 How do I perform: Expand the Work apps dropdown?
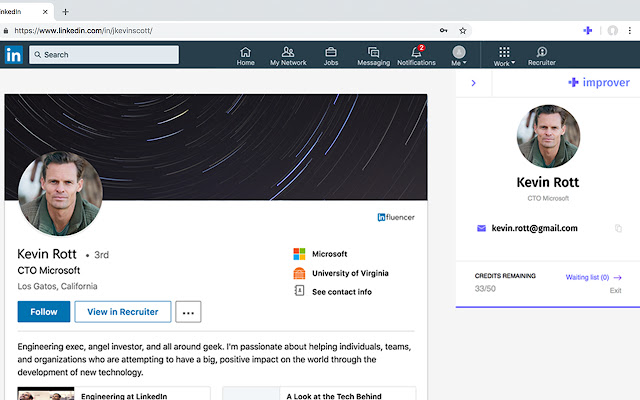(504, 55)
